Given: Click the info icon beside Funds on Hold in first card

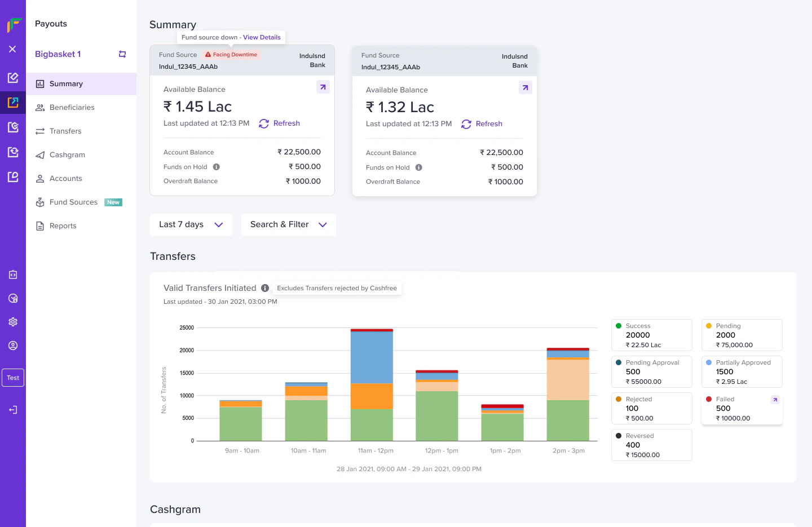Looking at the screenshot, I should pos(217,167).
